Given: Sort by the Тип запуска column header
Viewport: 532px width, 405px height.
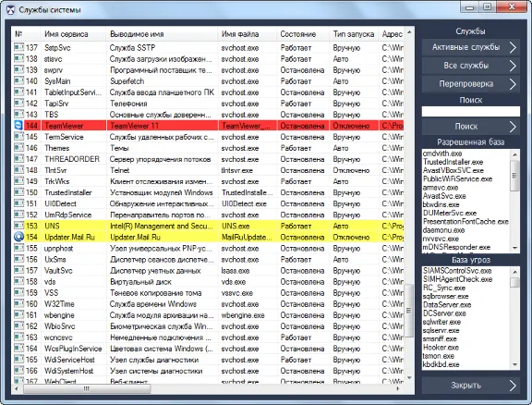Looking at the screenshot, I should 354,34.
